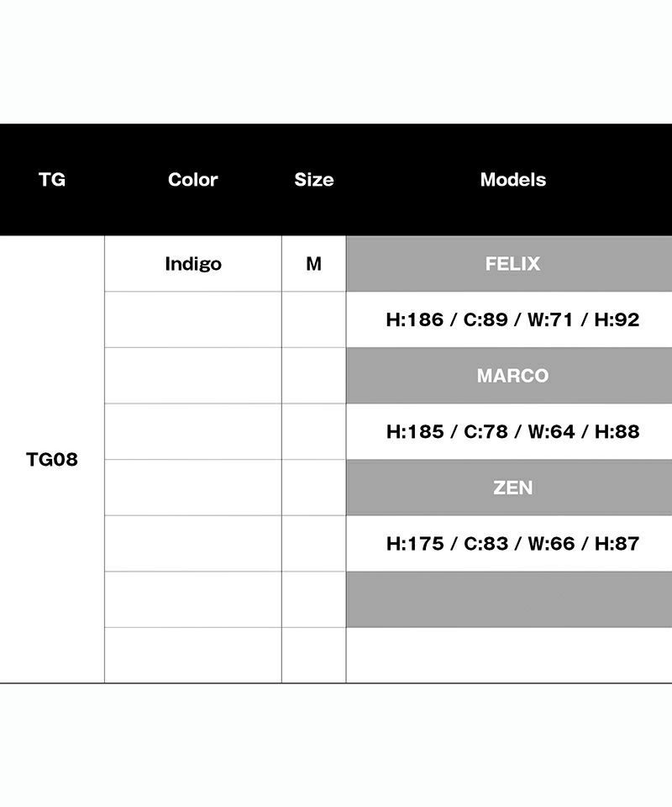Select the ZEN model name cell

tap(512, 488)
